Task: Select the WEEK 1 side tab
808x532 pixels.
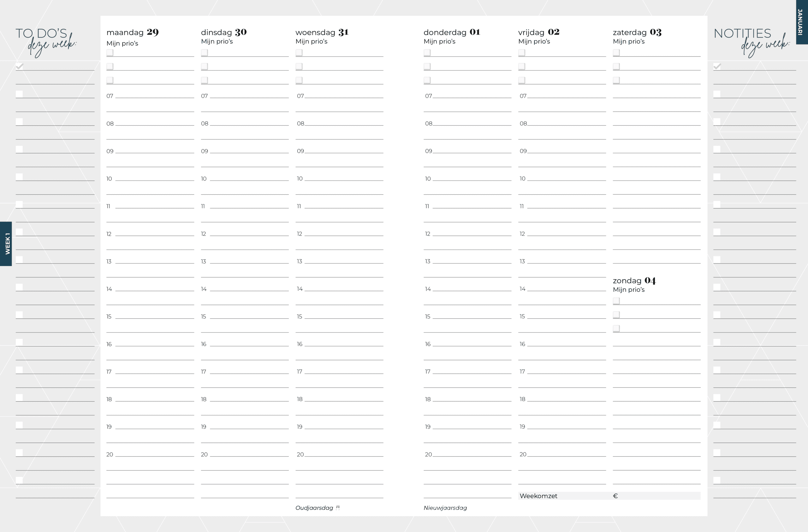Action: 6,243
